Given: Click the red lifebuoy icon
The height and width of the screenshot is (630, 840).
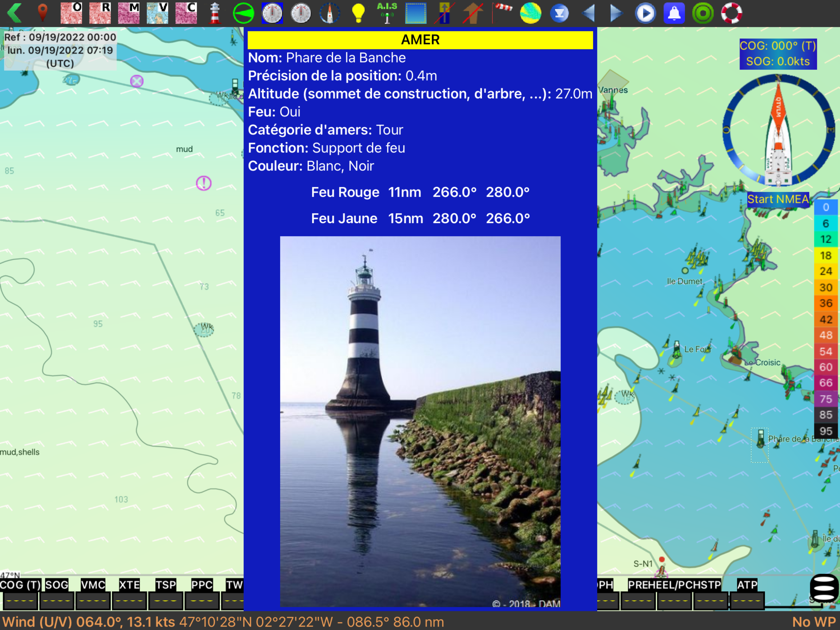Looking at the screenshot, I should tap(731, 13).
